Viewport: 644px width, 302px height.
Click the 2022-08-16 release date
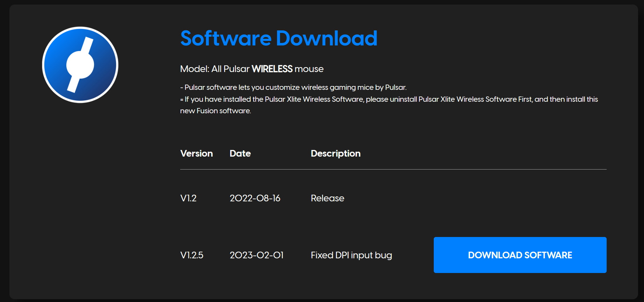255,198
